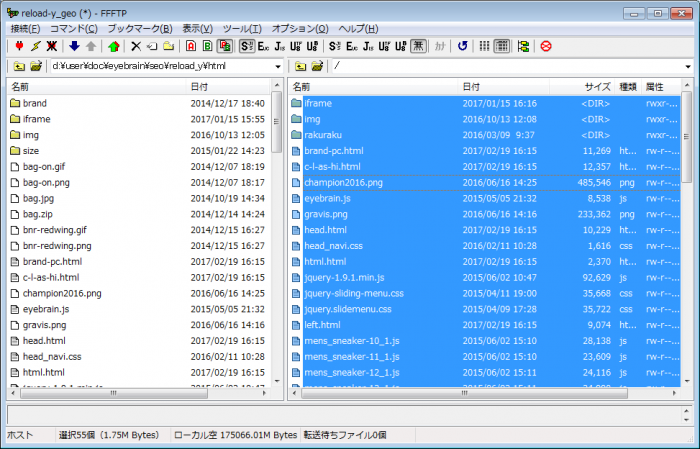The height and width of the screenshot is (449, 700).
Task: Sort remote list by サイズ column header
Action: click(597, 87)
